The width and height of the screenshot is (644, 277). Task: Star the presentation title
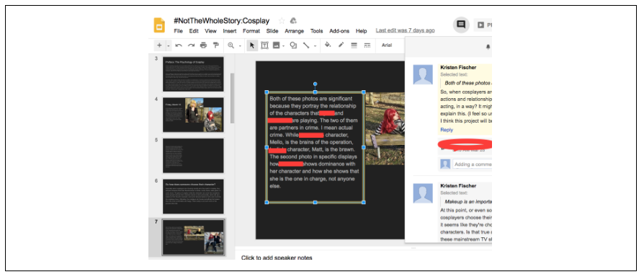click(x=282, y=20)
